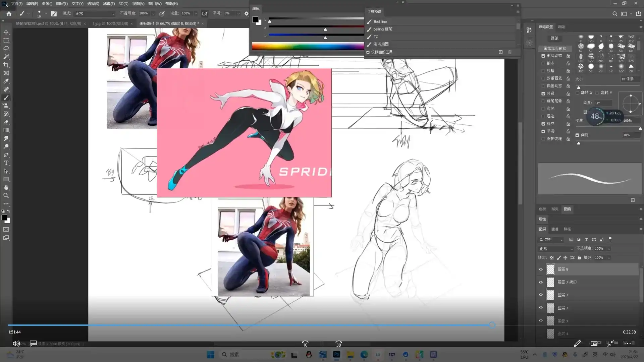
Task: Open the layer blend mode dropdown
Action: [556, 249]
